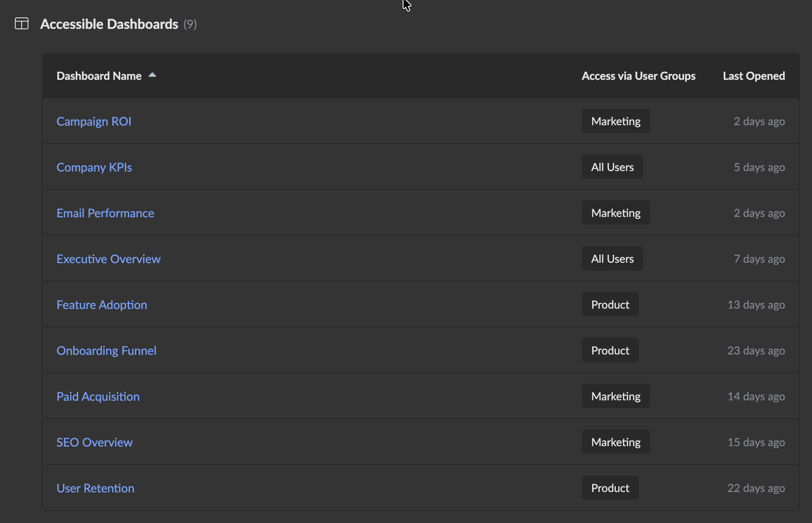Screen dimensions: 812x523
Task: Select the Marketing group badge on Campaign ROI
Action: (615, 121)
